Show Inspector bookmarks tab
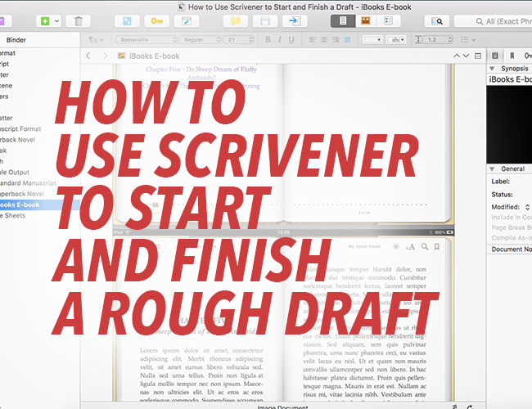The width and height of the screenshot is (532, 409). (512, 56)
